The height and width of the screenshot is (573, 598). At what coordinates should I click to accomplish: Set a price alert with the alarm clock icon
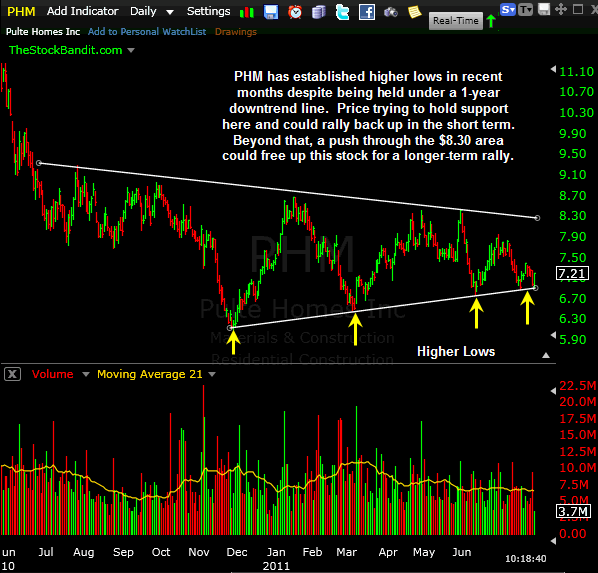(295, 12)
